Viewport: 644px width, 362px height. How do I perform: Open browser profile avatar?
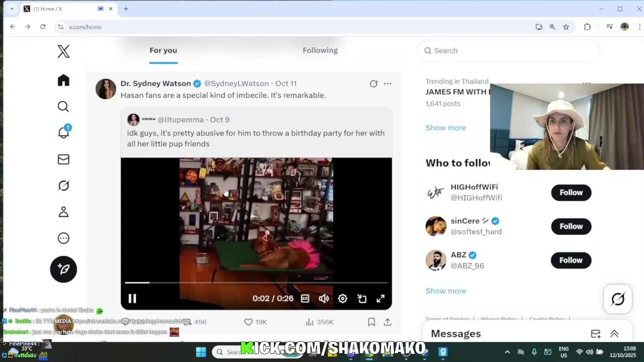(625, 27)
